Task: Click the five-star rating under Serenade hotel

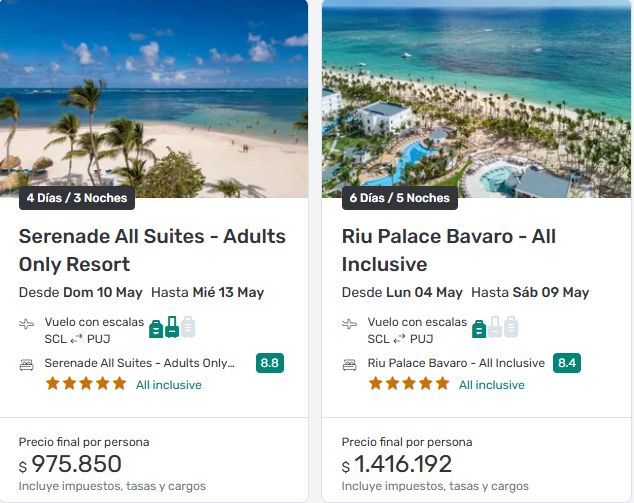Action: click(86, 384)
